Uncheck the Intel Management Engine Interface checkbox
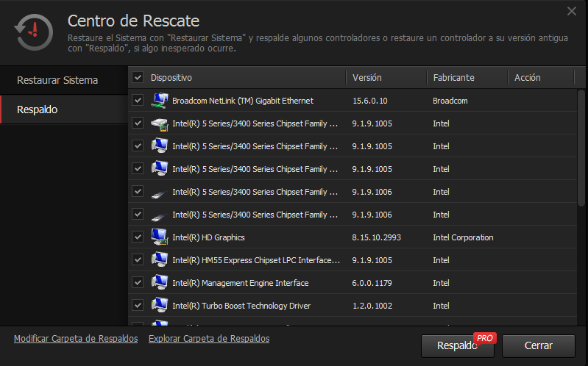 pos(138,283)
